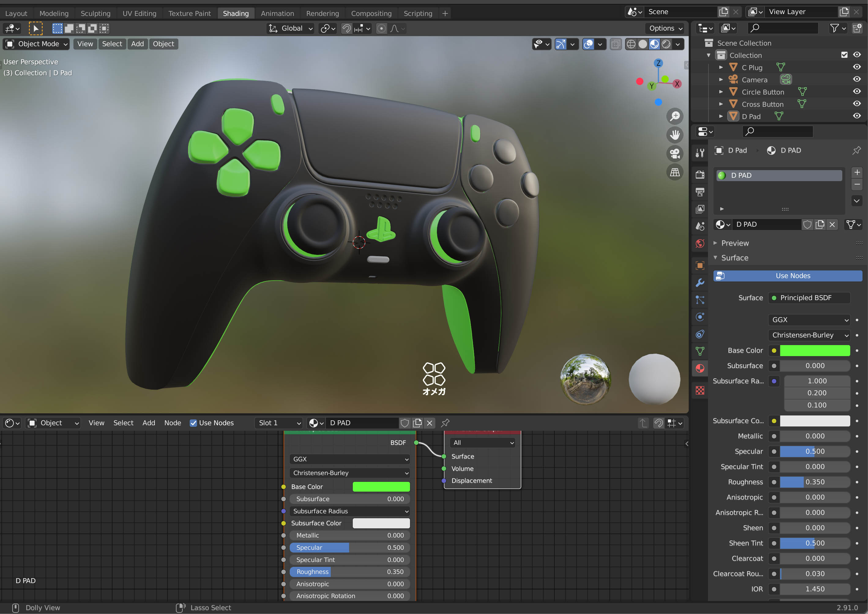
Task: Collapse the Surface panel section
Action: pyautogui.click(x=735, y=258)
